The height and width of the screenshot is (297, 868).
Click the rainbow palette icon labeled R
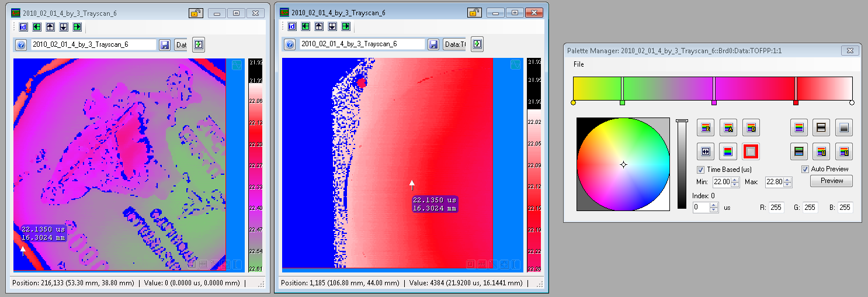pos(706,127)
